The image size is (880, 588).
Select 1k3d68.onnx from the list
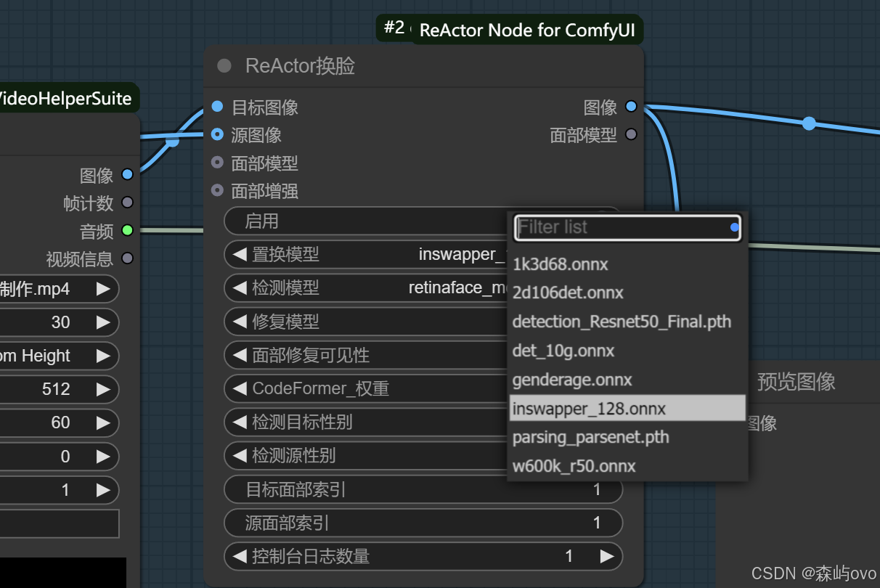coord(628,264)
